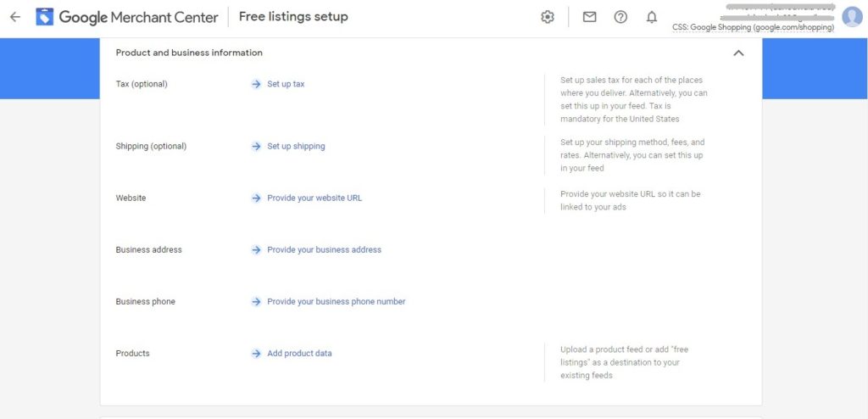This screenshot has width=868, height=419.
Task: Select the sales tax description text
Action: (x=634, y=99)
